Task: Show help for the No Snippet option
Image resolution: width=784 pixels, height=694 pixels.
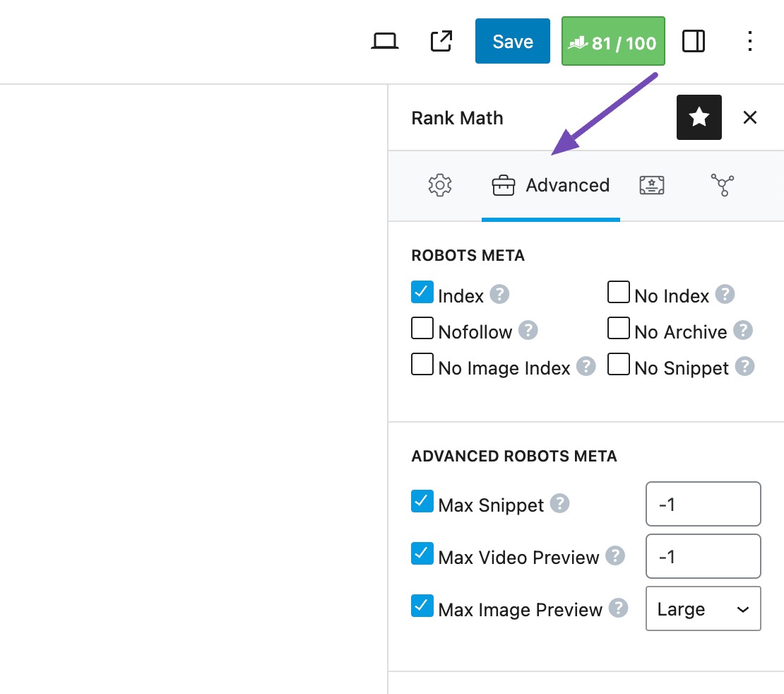Action: point(744,366)
